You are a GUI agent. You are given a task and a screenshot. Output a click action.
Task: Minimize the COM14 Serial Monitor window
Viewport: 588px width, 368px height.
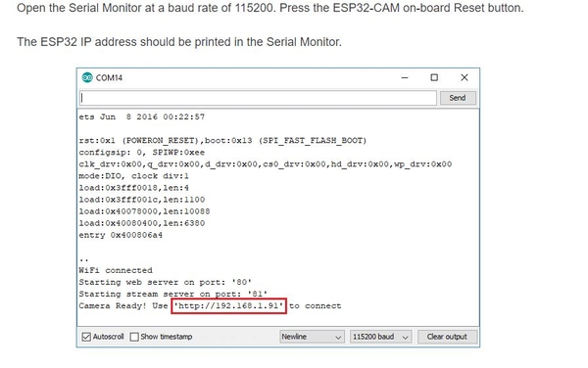(x=405, y=77)
